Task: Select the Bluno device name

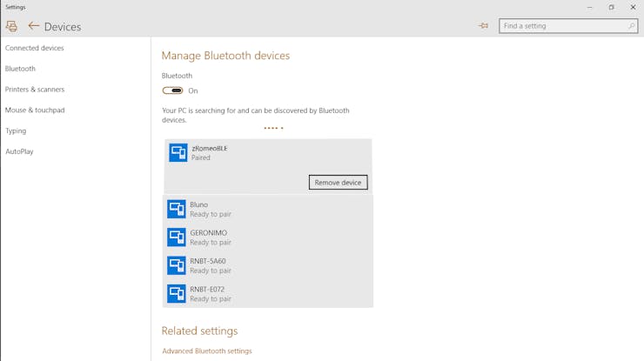Action: pos(198,204)
